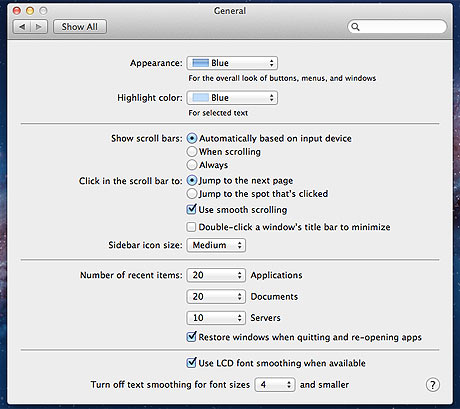Open the Highlight color dropdown

[x=232, y=98]
